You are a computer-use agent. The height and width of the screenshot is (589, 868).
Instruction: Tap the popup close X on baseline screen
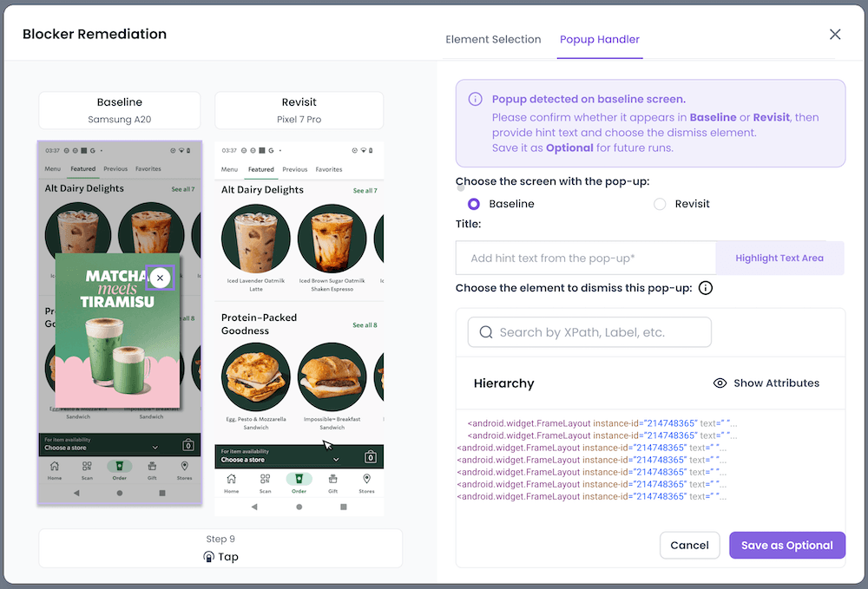pyautogui.click(x=160, y=278)
